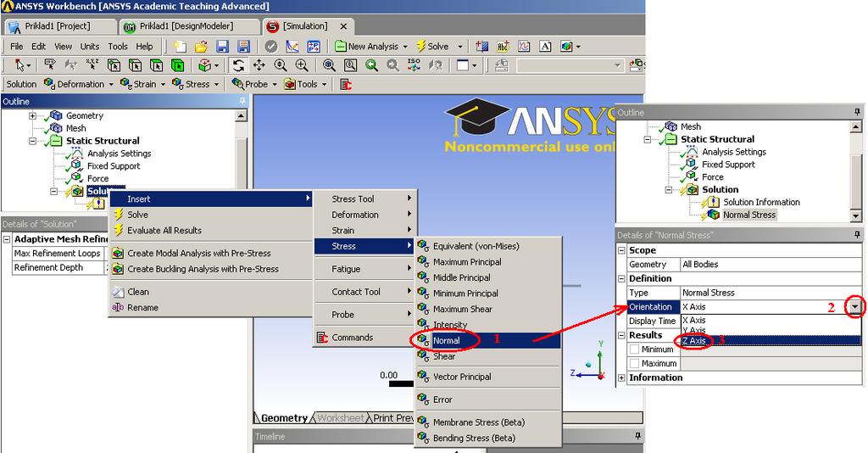The width and height of the screenshot is (868, 453).
Task: Tick the Minimum results checkbox
Action: coord(634,350)
